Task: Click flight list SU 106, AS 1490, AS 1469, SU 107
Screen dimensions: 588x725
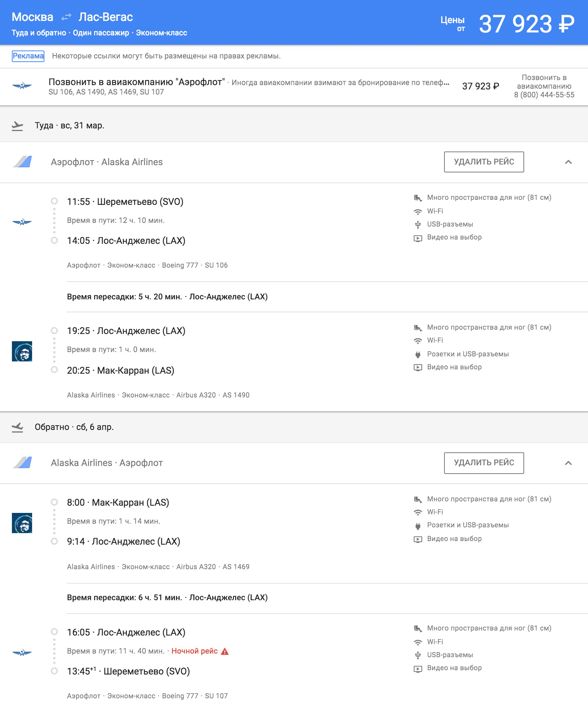Action: point(106,92)
